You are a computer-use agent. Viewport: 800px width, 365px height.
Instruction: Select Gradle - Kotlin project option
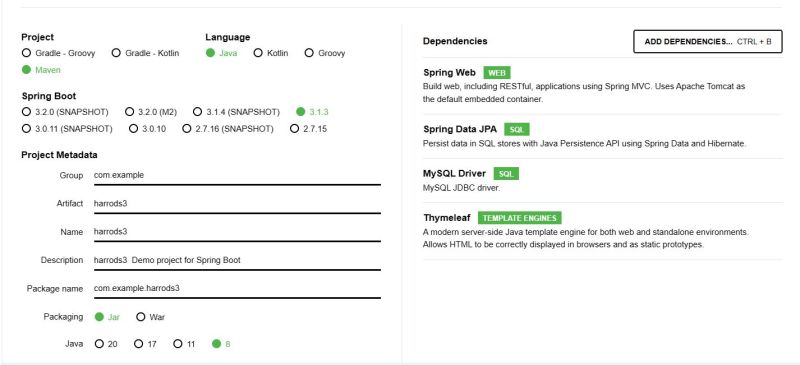tap(145, 53)
